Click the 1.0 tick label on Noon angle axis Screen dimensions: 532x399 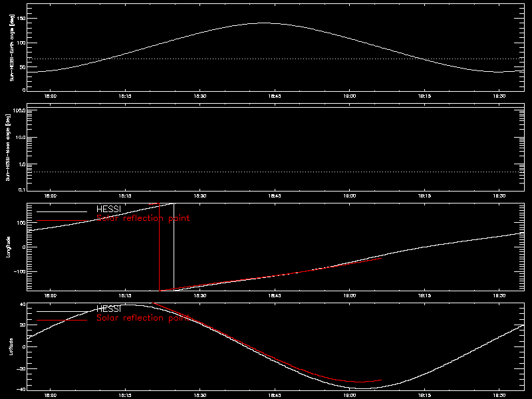[x=23, y=164]
